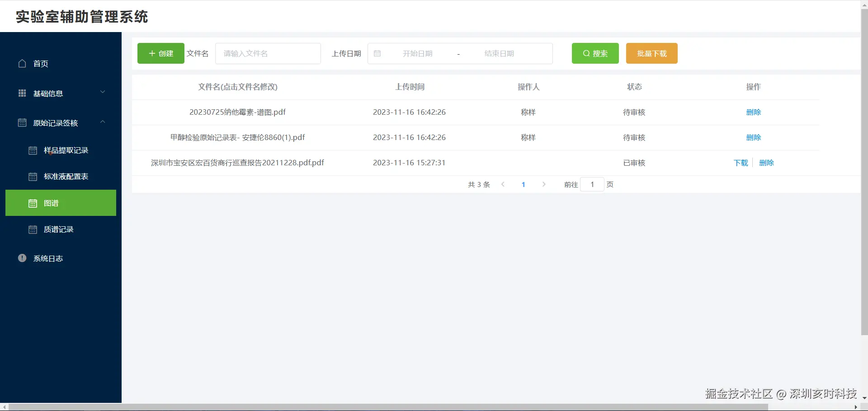Click the 状态 column header
Screen dimensions: 868x411
pos(634,87)
